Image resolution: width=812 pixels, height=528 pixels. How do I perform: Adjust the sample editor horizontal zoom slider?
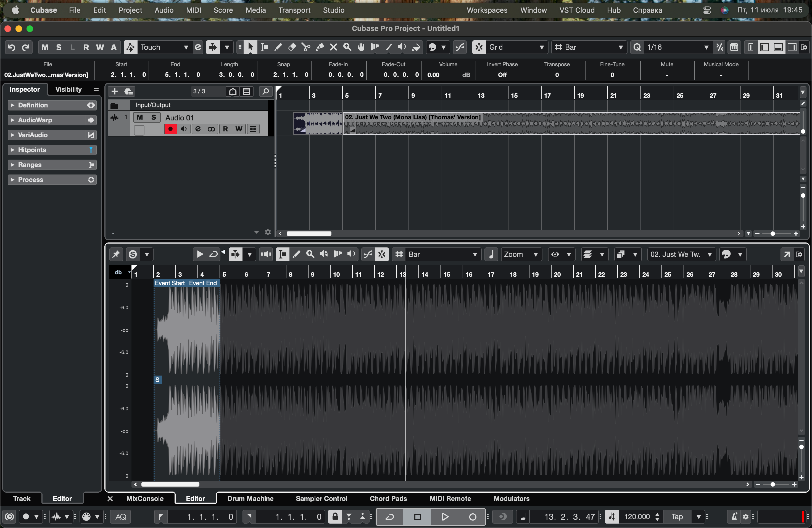click(773, 484)
